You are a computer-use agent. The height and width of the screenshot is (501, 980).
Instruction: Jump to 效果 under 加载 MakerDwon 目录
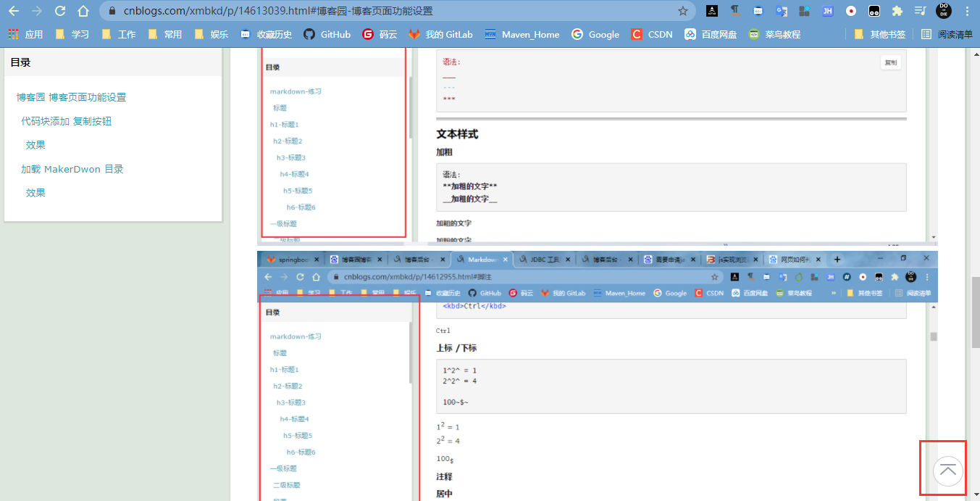pyautogui.click(x=35, y=193)
